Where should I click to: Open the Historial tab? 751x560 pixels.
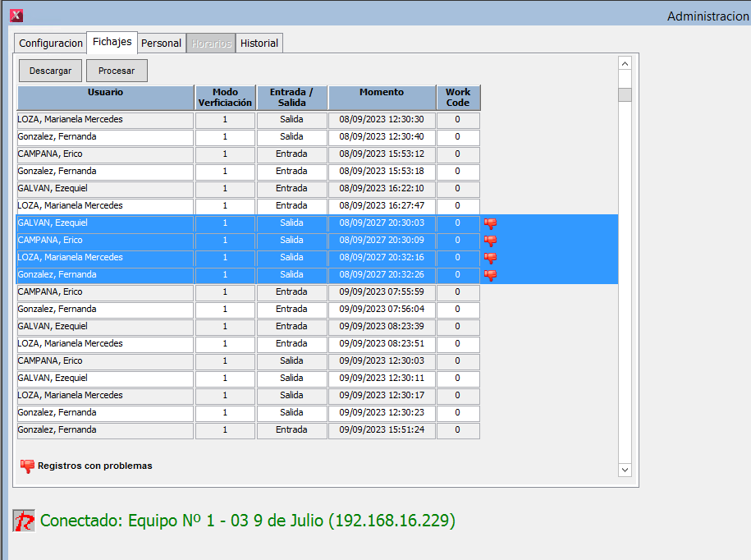tap(259, 44)
